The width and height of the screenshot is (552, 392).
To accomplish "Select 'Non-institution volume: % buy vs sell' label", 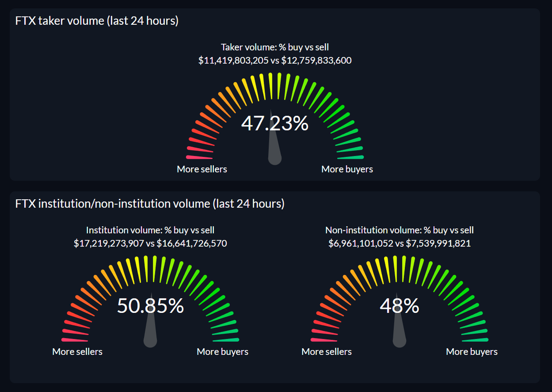I will click(x=399, y=230).
